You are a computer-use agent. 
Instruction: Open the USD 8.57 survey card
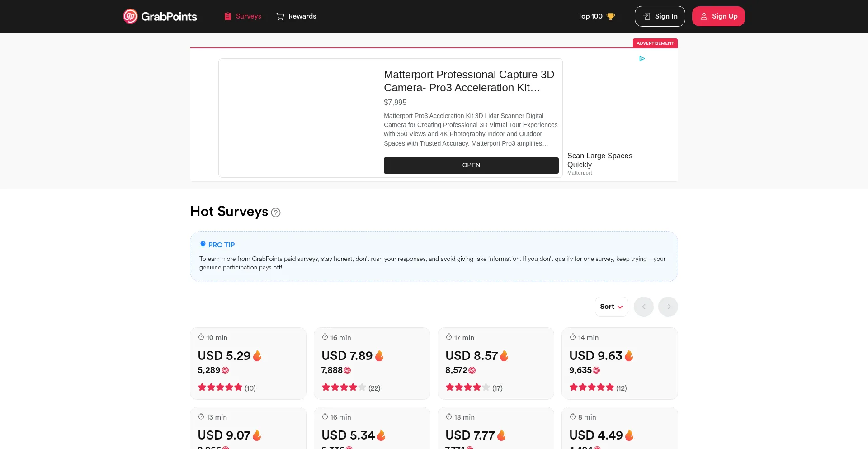(x=495, y=363)
